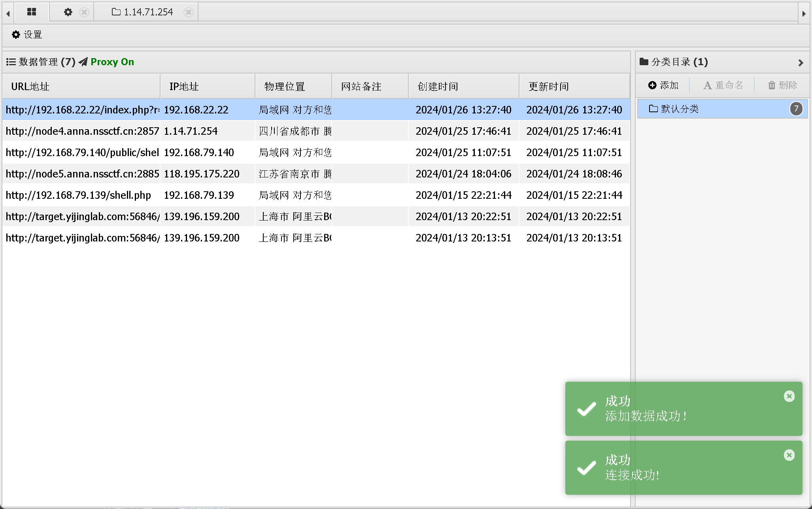This screenshot has width=812, height=509.
Task: Open the home grid tab icon
Action: point(32,12)
